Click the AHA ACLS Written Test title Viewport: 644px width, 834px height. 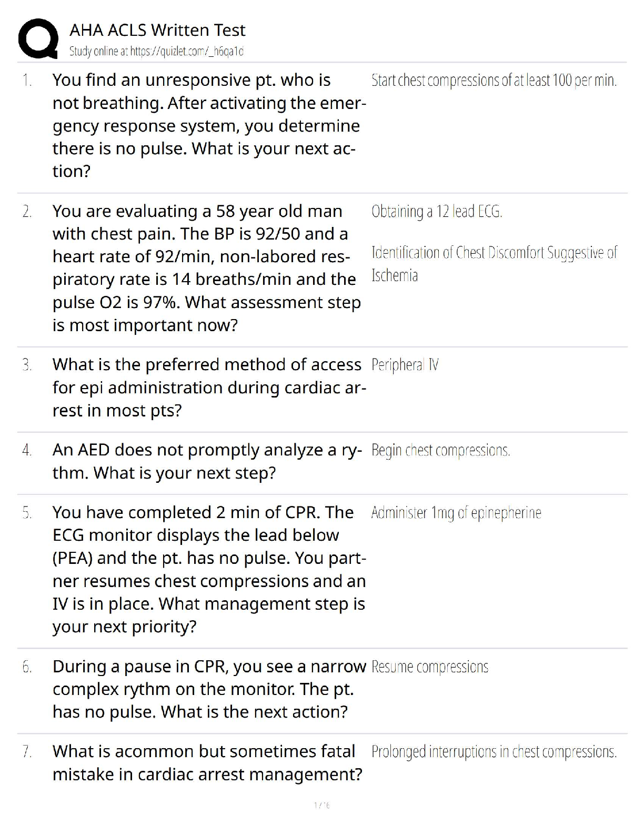(157, 30)
